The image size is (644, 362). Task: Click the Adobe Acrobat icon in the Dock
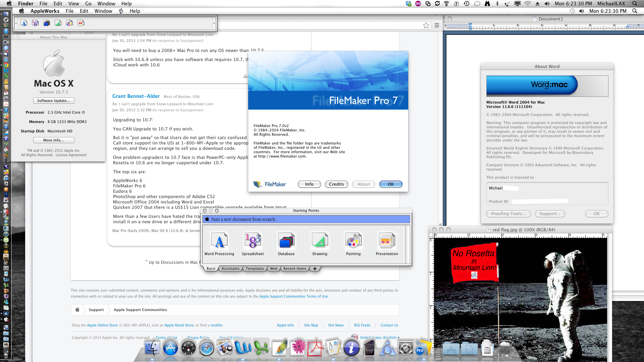(x=315, y=349)
